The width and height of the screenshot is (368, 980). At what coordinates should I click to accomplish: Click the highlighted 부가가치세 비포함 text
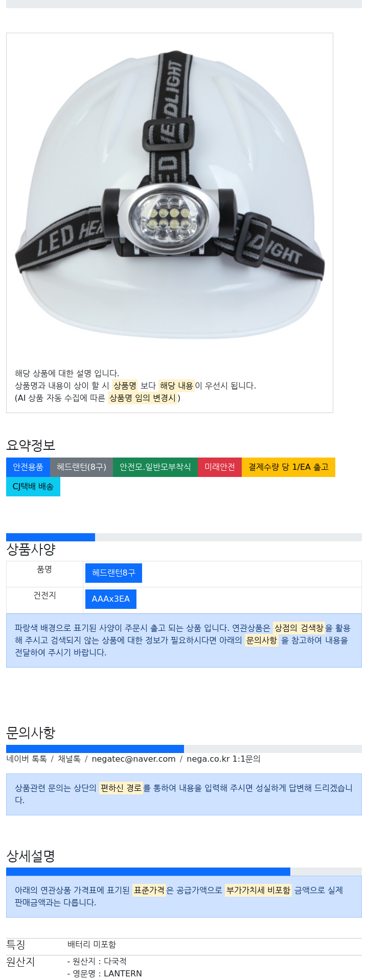coord(258,891)
